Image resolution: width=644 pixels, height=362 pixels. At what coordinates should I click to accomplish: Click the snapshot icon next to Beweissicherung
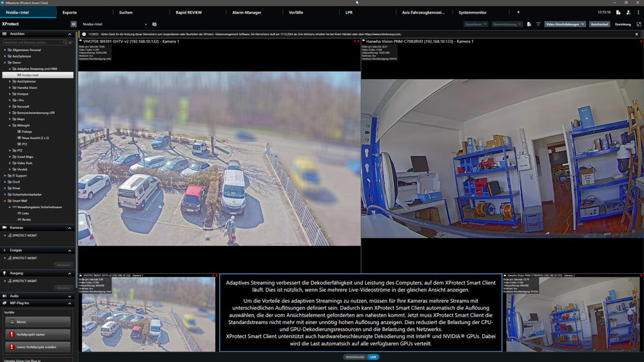point(529,24)
